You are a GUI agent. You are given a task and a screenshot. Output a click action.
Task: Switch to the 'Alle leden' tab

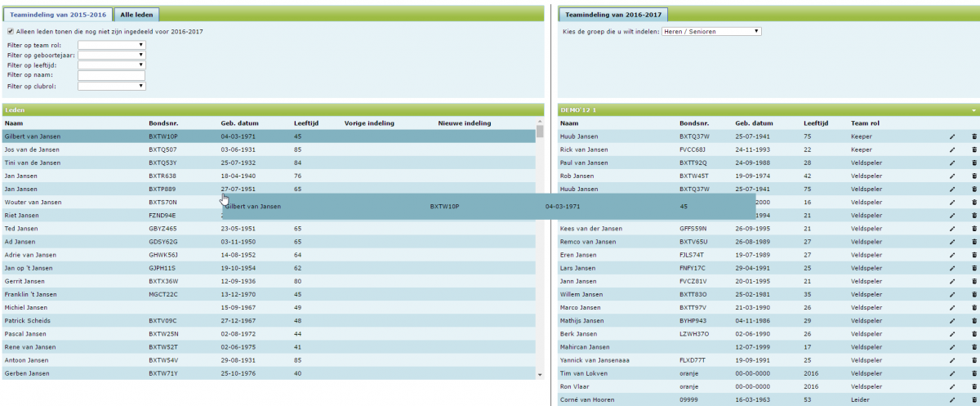[x=137, y=15]
